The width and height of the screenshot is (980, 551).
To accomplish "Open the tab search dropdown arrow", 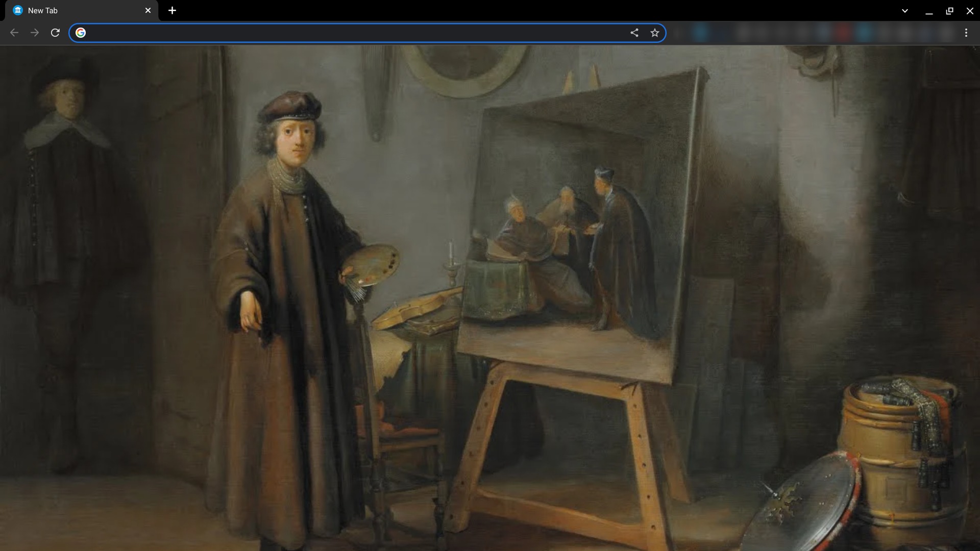I will [x=904, y=11].
